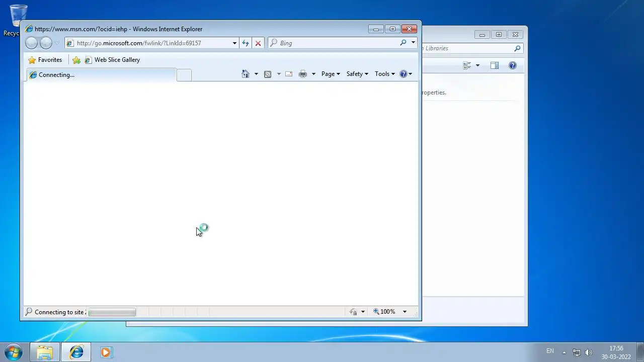Expand the zoom level dropdown arrow
644x362 pixels.
point(405,312)
